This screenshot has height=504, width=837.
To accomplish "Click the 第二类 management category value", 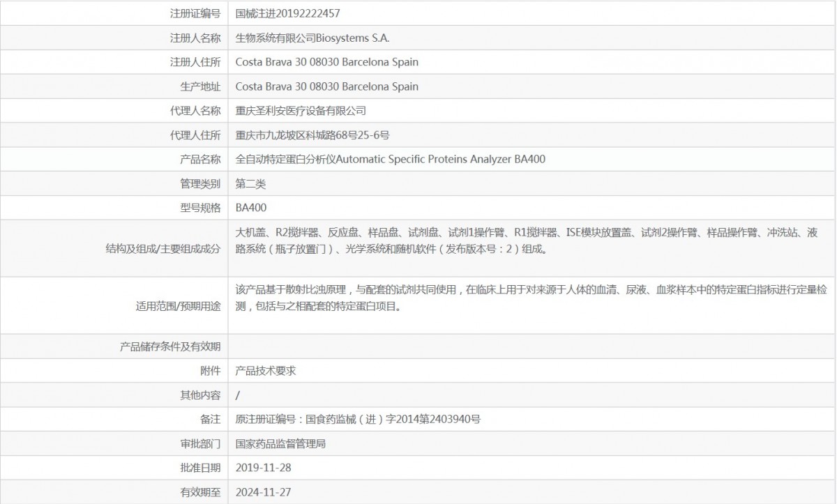I will [250, 184].
